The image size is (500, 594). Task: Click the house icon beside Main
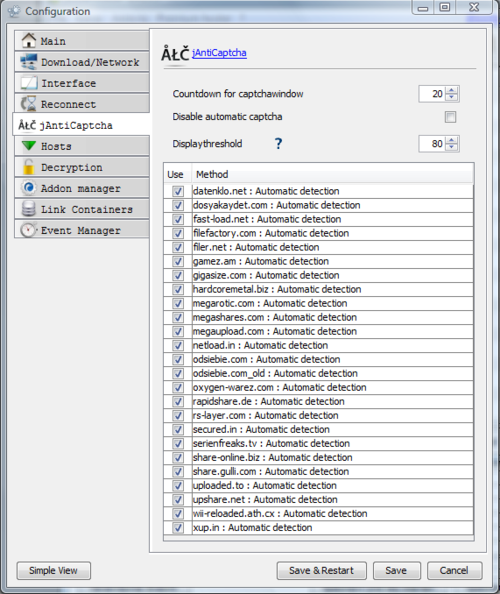point(29,40)
